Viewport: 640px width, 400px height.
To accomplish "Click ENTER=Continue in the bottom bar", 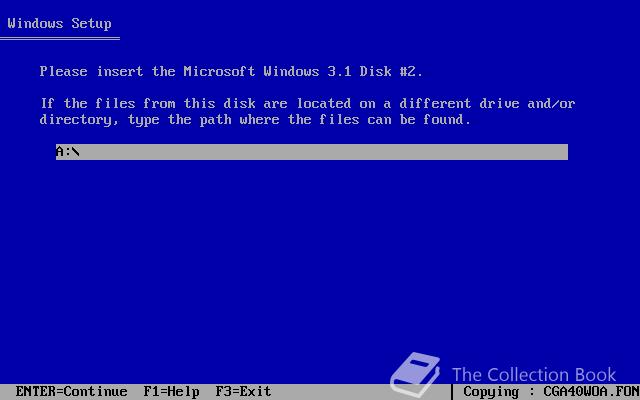I will [x=71, y=391].
